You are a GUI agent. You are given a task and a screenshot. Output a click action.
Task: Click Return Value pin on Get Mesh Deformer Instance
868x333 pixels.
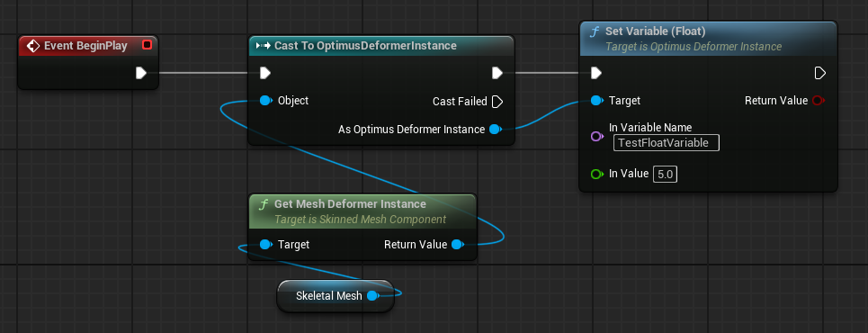tap(457, 244)
